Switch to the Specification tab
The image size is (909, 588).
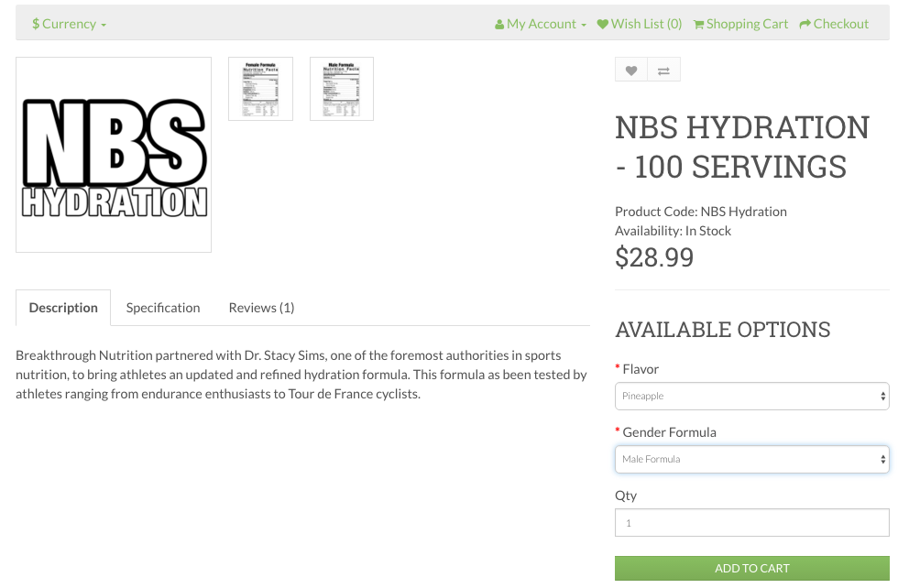pyautogui.click(x=163, y=308)
